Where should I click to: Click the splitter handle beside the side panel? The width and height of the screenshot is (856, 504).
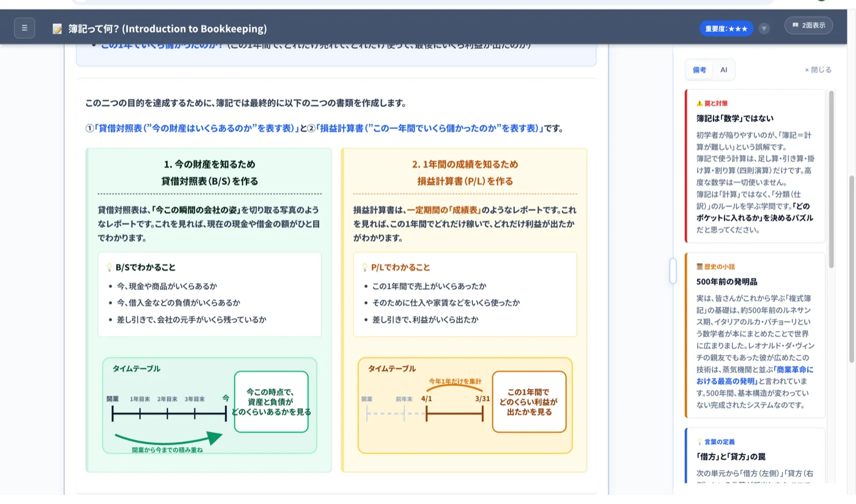coord(673,271)
